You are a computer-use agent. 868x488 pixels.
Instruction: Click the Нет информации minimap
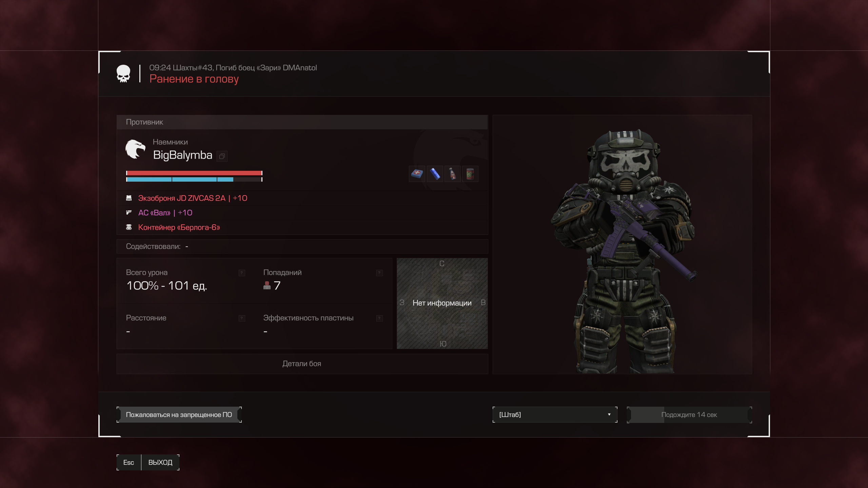442,303
